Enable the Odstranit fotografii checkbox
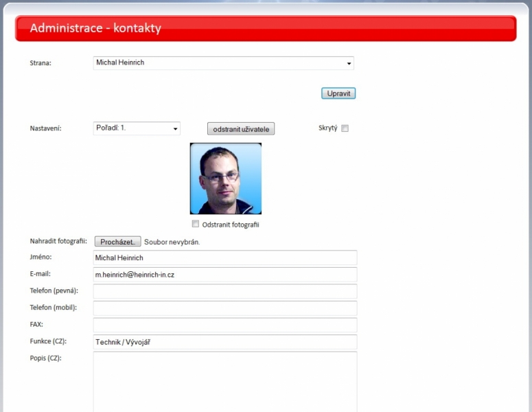532x412 pixels. click(196, 224)
